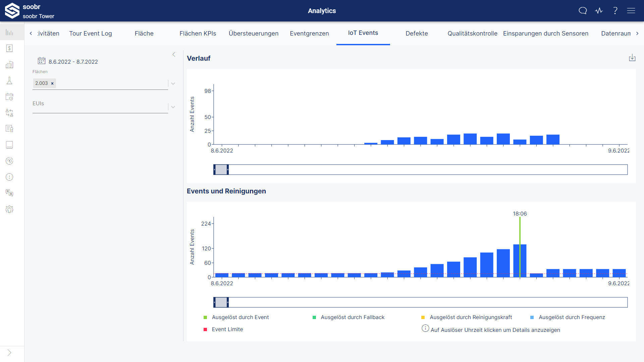Download the Verlauf chart data
This screenshot has width=644, height=362.
pyautogui.click(x=632, y=58)
